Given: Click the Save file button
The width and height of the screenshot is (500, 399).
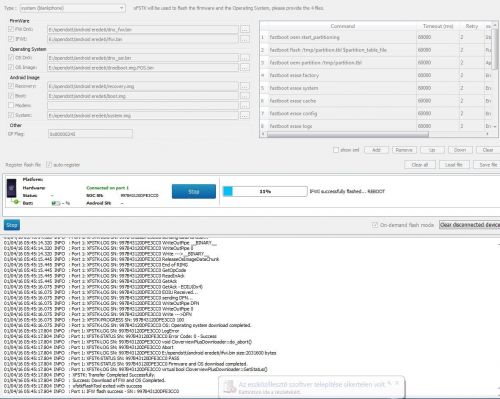Looking at the screenshot, I should pos(486,165).
